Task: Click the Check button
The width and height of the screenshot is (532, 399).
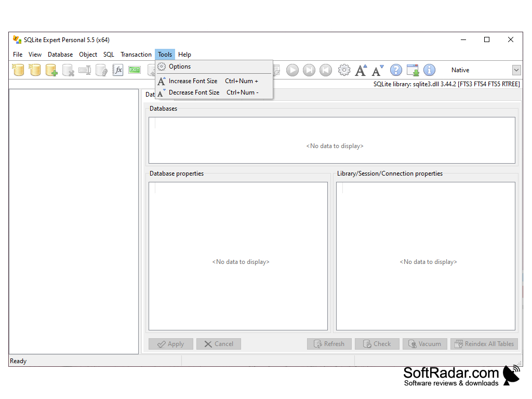Action: click(x=377, y=344)
